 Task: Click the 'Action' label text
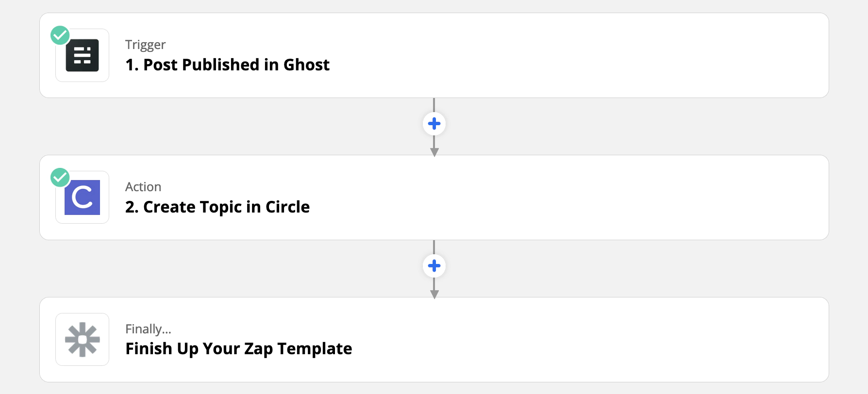click(x=143, y=187)
